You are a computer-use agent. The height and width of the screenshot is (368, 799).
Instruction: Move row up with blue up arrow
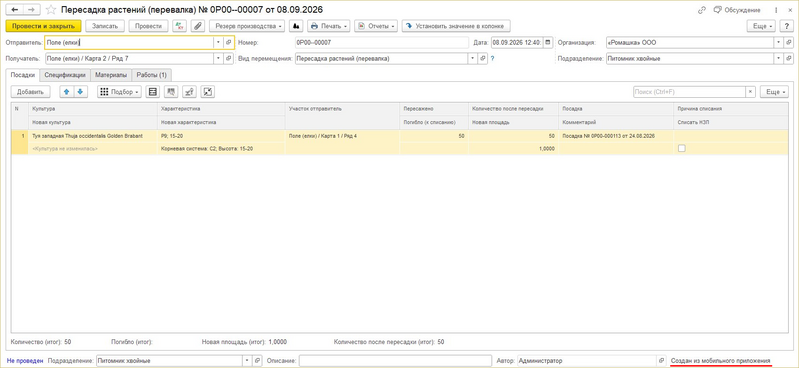pos(67,92)
